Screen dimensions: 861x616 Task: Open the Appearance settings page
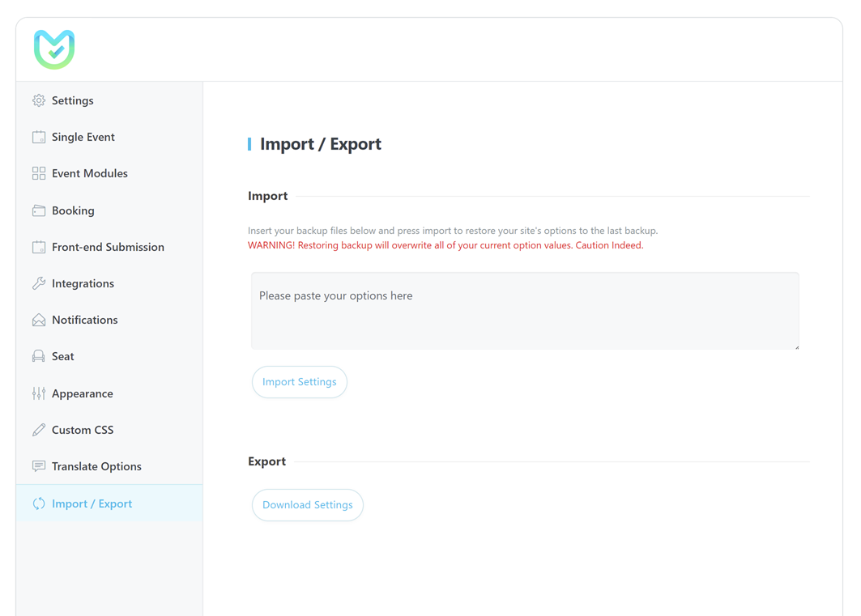click(x=82, y=393)
